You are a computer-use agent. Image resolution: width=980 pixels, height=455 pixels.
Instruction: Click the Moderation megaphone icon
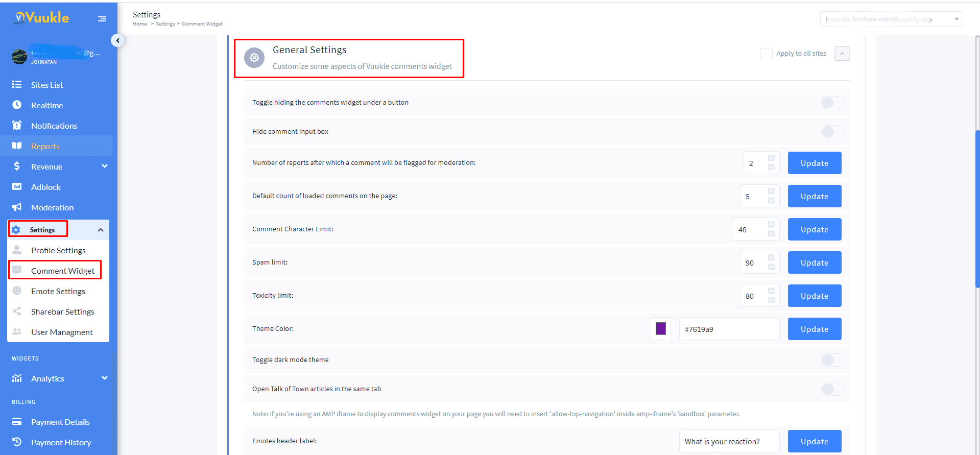pyautogui.click(x=17, y=207)
